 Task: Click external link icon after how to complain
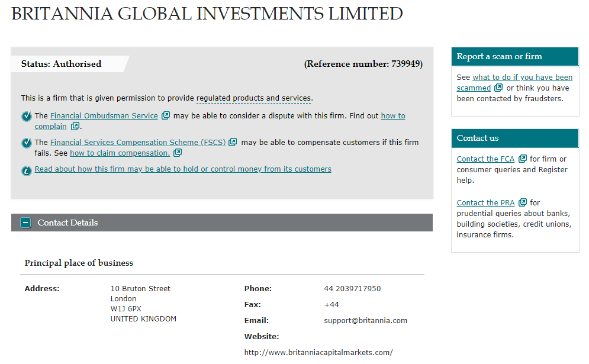(76, 126)
